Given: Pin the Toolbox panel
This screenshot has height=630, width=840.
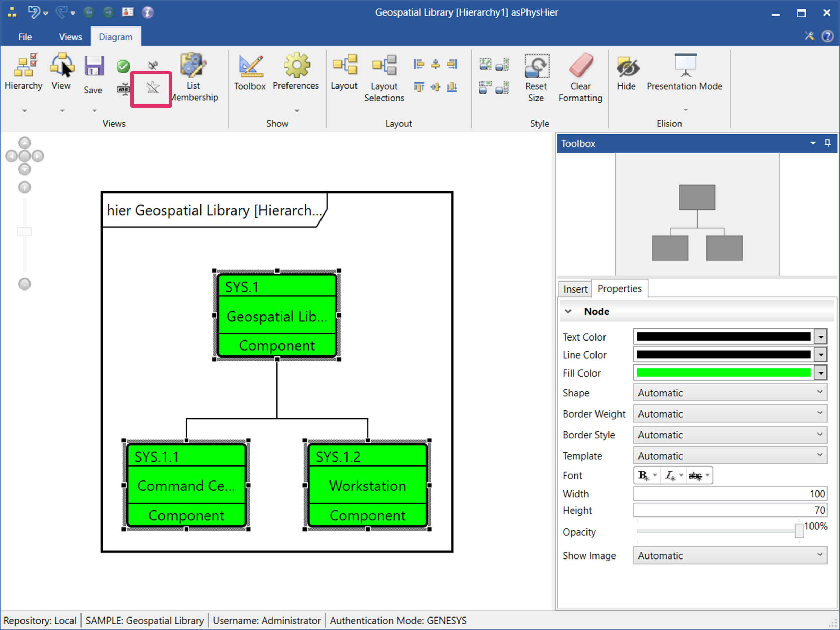Looking at the screenshot, I should pyautogui.click(x=828, y=143).
